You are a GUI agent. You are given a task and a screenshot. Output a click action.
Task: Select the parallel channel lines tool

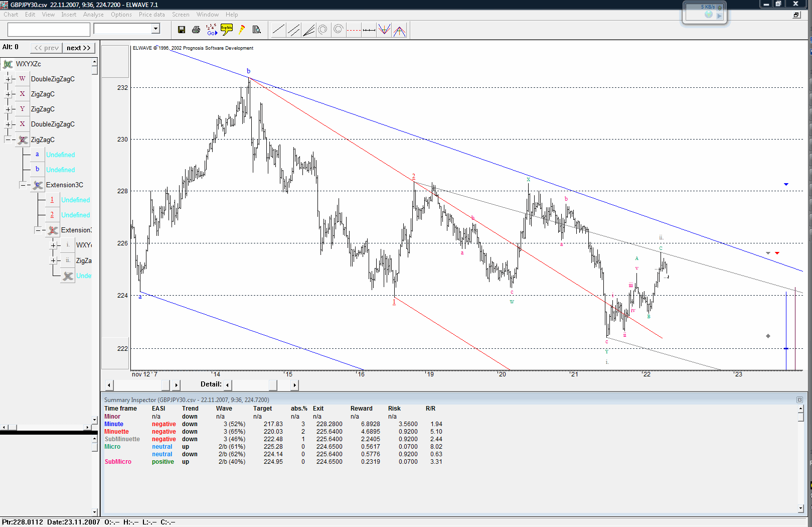(x=293, y=30)
